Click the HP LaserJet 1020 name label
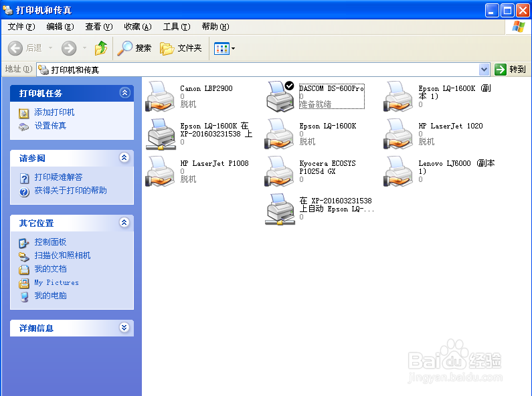 pyautogui.click(x=450, y=126)
